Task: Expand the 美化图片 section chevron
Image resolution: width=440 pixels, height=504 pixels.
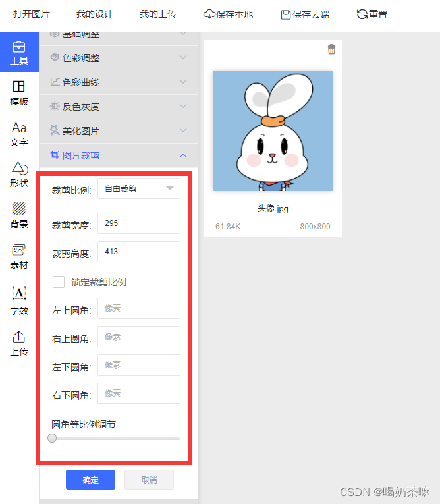Action: [x=183, y=130]
